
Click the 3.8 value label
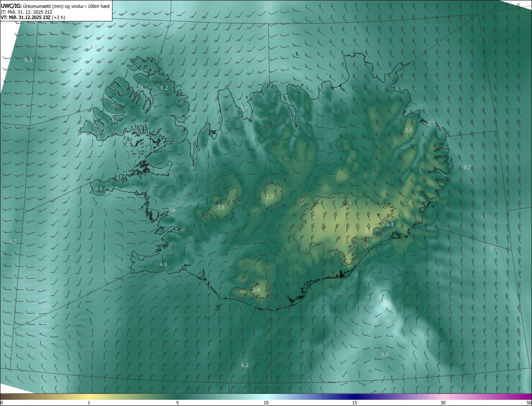tap(221, 207)
